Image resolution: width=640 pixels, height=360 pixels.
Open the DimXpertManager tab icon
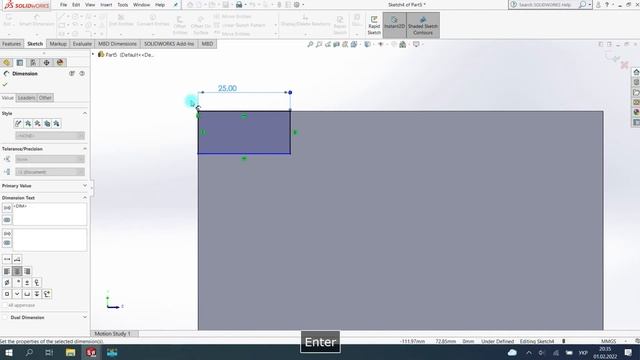pos(47,62)
